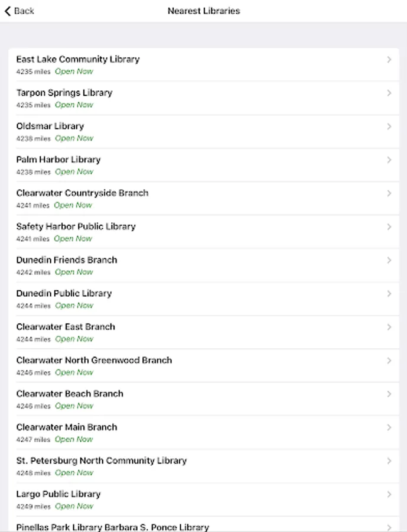Click chevron next to Tarpon Springs Library
This screenshot has width=407, height=532.
tap(389, 93)
